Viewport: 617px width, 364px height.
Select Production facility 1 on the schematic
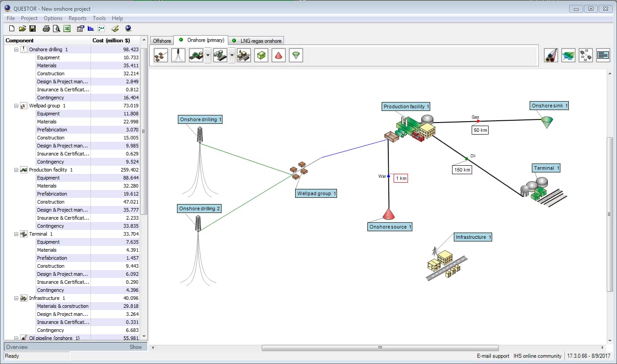[410, 129]
